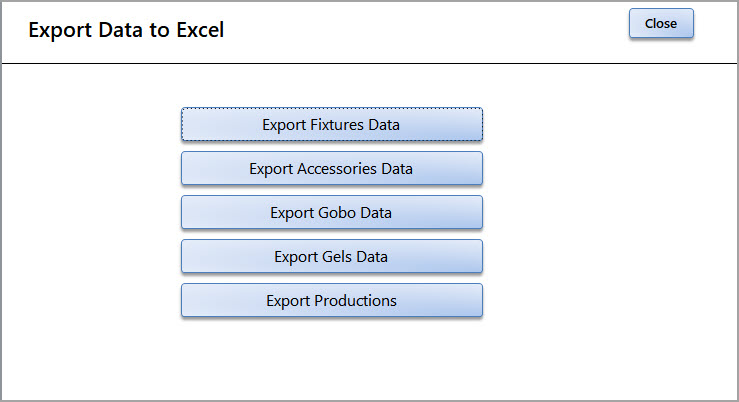Start the productions export
Viewport: 739px width, 402px height.
332,300
